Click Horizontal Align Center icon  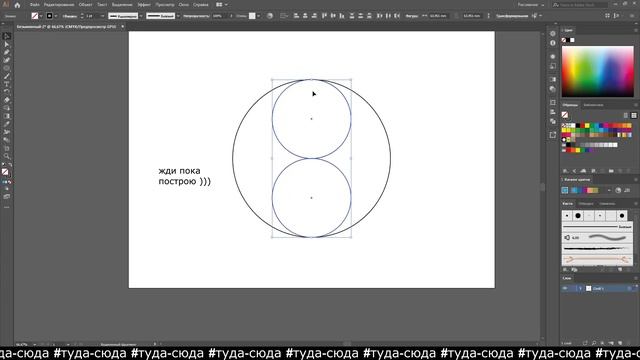coord(305,16)
